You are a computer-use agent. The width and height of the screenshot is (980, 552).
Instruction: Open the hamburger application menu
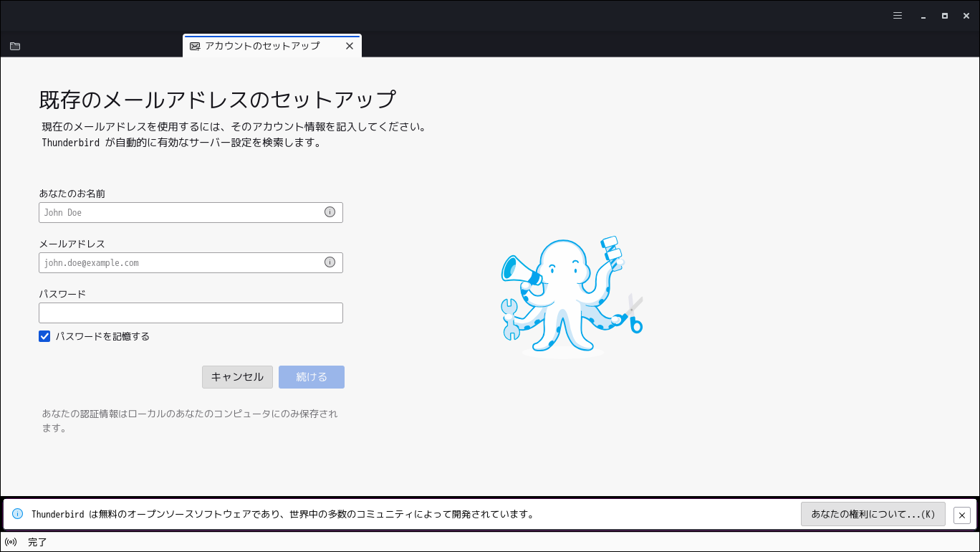pos(898,15)
